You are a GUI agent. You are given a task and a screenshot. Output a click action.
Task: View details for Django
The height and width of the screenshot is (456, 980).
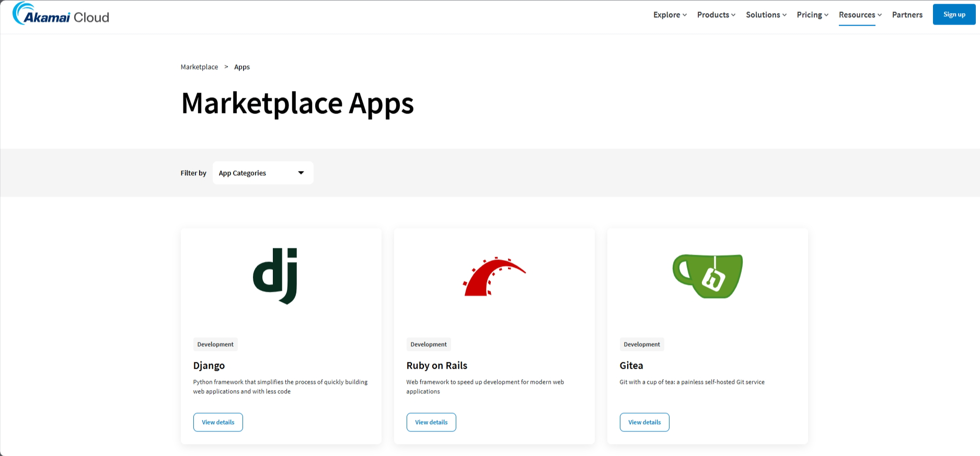(x=218, y=422)
